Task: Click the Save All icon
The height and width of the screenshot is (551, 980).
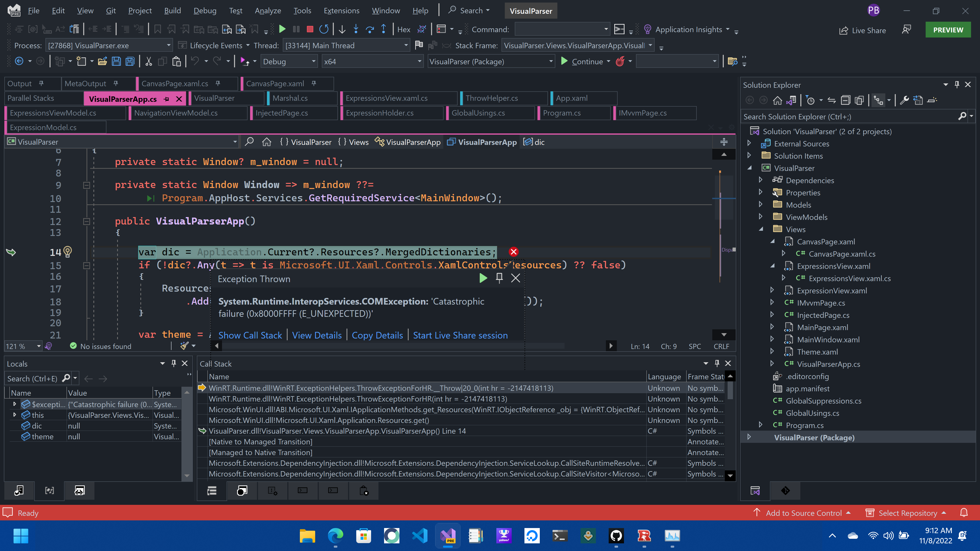Action: 130,61
